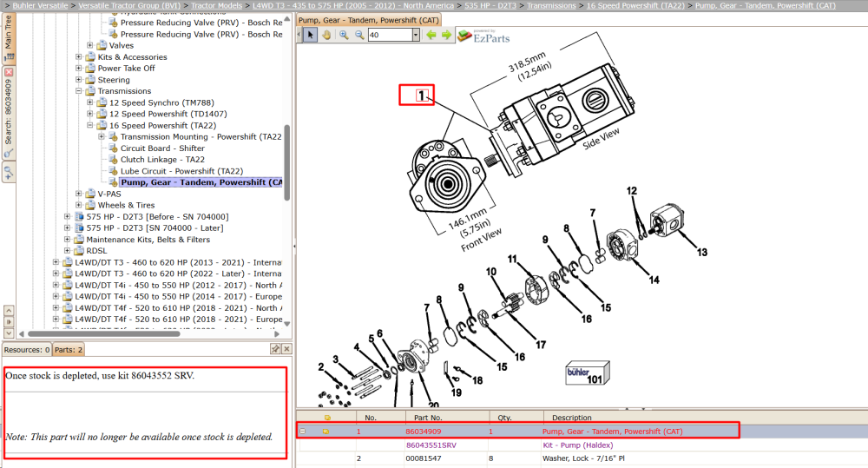Image resolution: width=868 pixels, height=468 pixels.
Task: Open the Resources: 0 tab
Action: pyautogui.click(x=27, y=349)
